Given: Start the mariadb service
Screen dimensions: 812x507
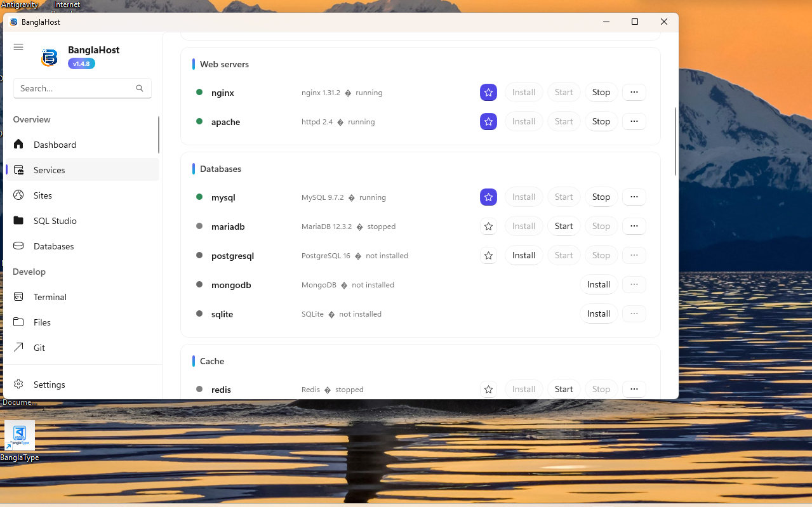Looking at the screenshot, I should click(x=564, y=227).
